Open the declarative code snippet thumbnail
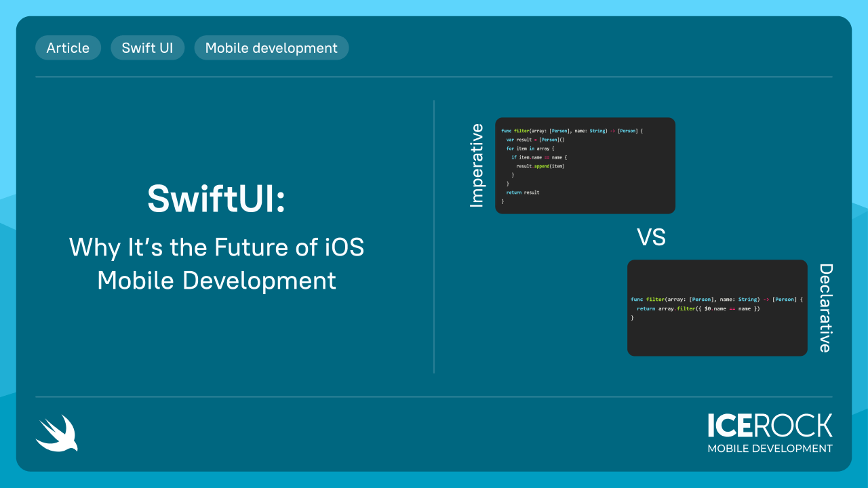Screen dimensions: 868x488 (x=717, y=308)
